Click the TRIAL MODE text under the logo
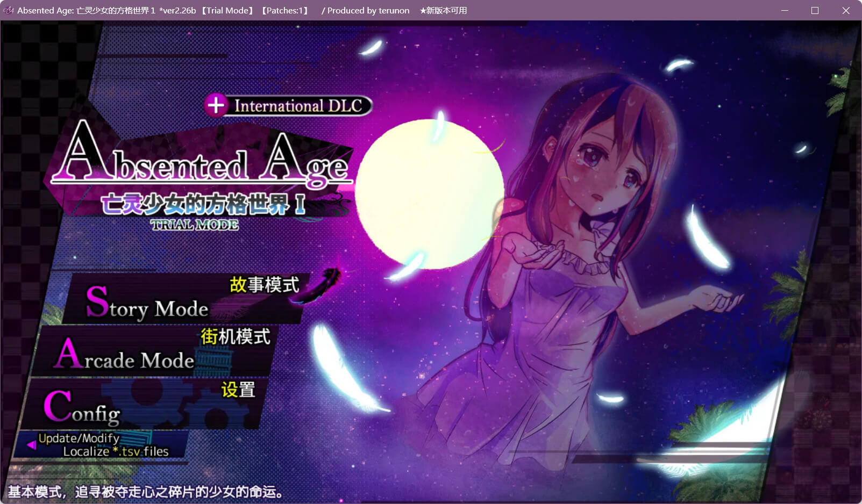 [195, 225]
